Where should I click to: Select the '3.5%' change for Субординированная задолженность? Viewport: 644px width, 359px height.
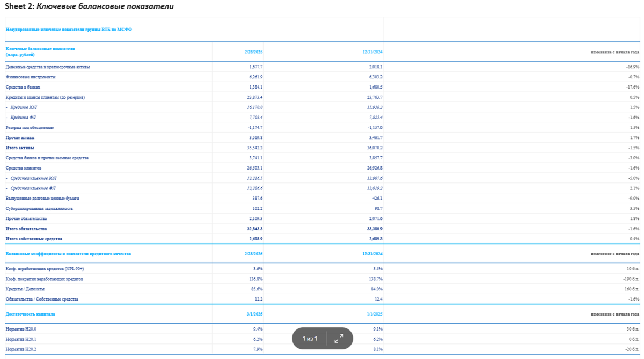(635, 208)
